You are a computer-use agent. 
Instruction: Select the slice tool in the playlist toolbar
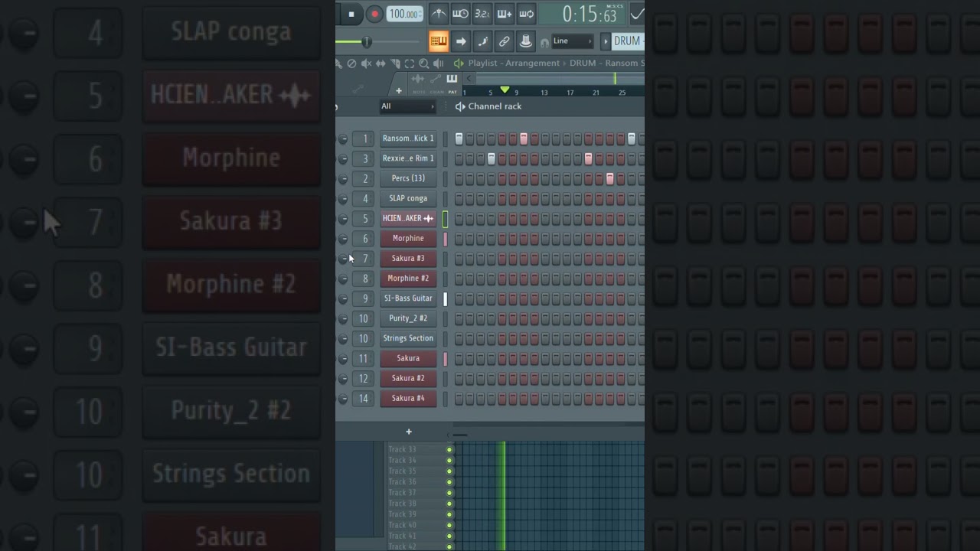pos(395,64)
